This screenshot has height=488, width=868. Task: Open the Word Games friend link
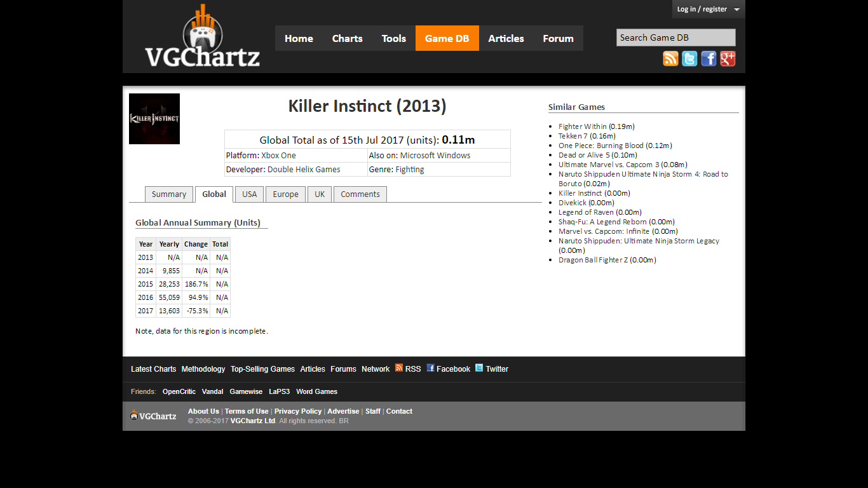click(x=316, y=392)
